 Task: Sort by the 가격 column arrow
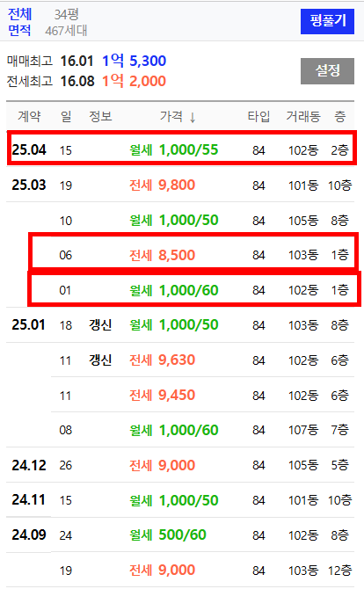193,117
